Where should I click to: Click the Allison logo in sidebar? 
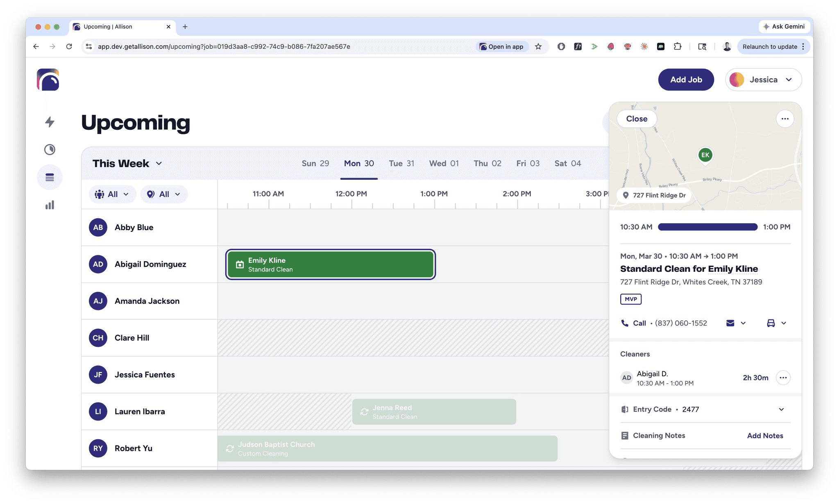click(x=48, y=80)
